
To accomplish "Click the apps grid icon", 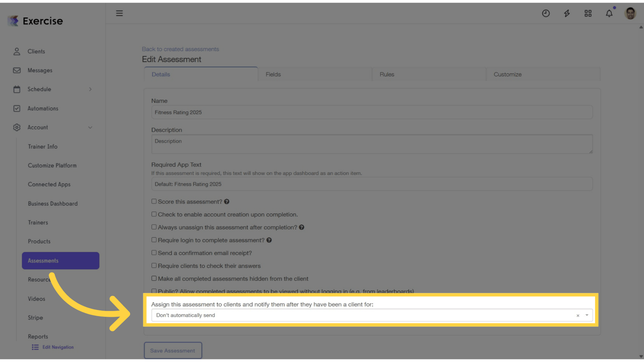I will tap(588, 13).
